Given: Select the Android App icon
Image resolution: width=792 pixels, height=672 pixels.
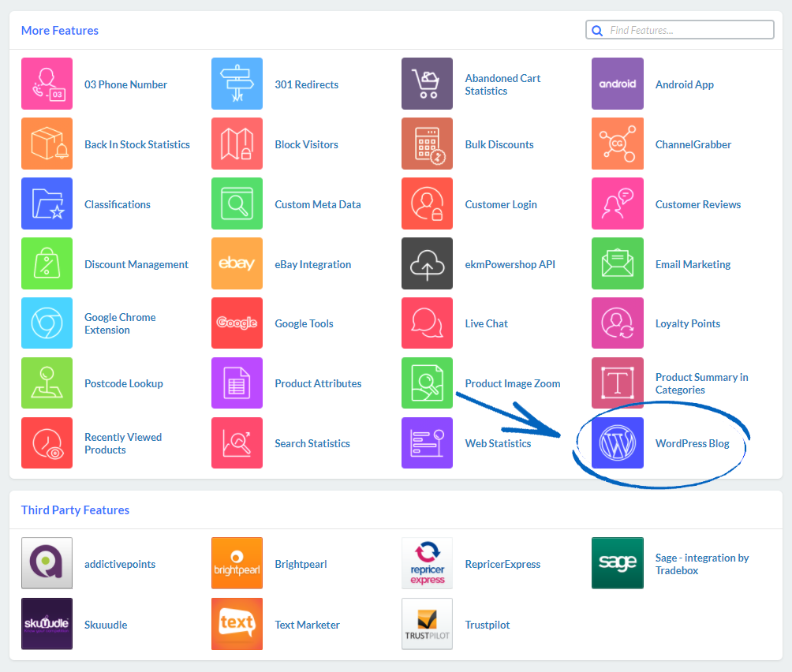Looking at the screenshot, I should pos(617,84).
